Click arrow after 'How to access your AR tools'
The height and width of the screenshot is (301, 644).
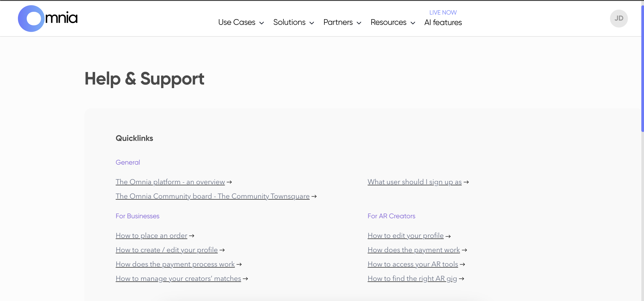click(463, 264)
